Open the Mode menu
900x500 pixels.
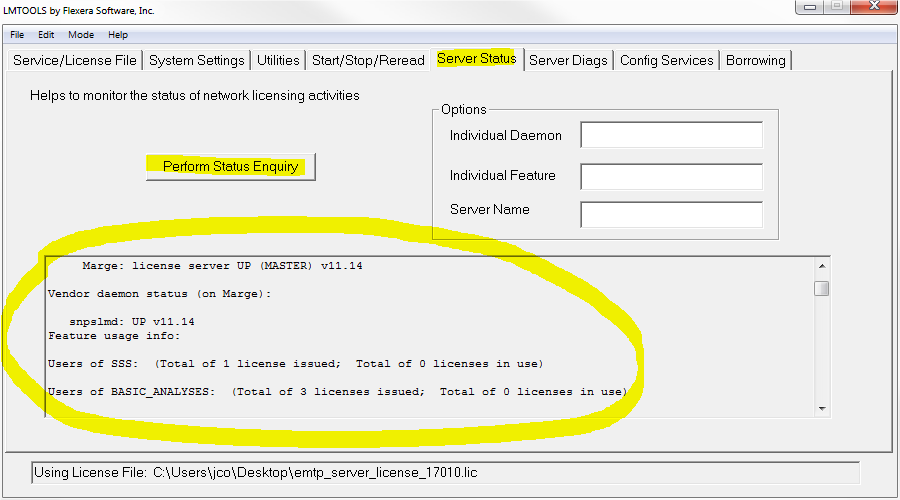(x=81, y=35)
